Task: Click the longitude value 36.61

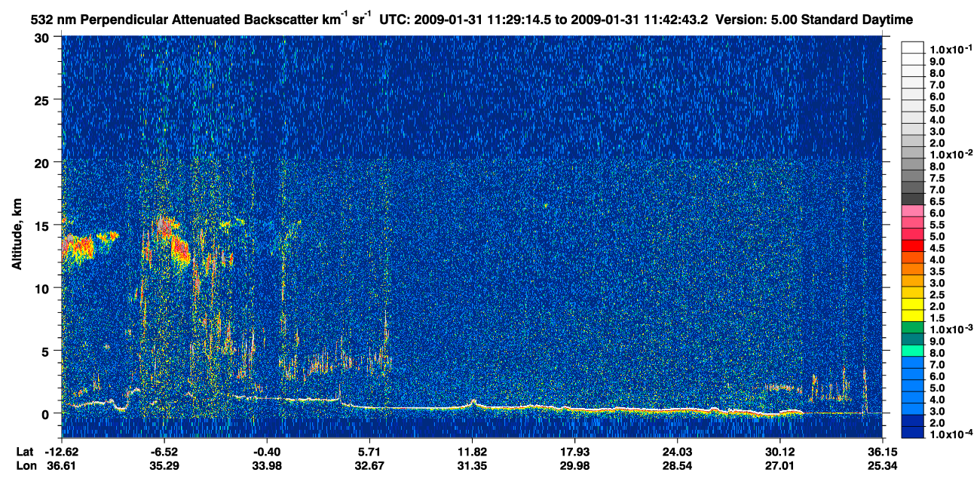Action: point(62,466)
